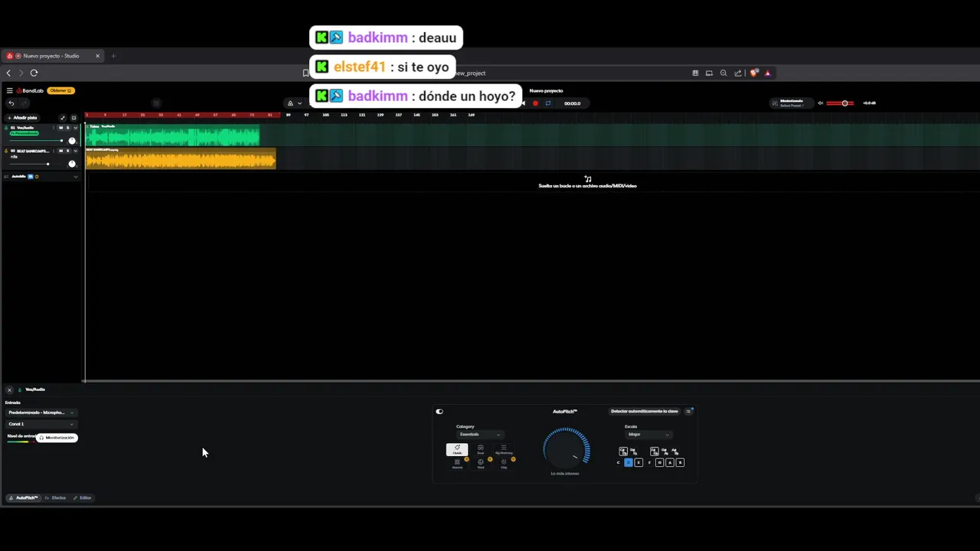Click the virtual keyboard icon in top bar

click(x=155, y=103)
